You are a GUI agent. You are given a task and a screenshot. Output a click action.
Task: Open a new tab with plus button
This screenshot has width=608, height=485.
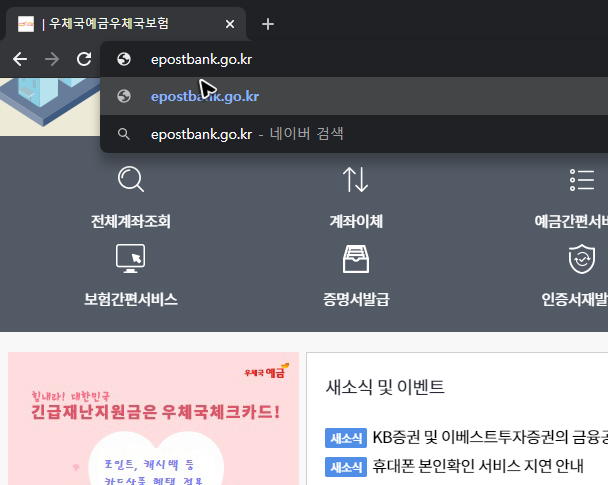pos(268,24)
